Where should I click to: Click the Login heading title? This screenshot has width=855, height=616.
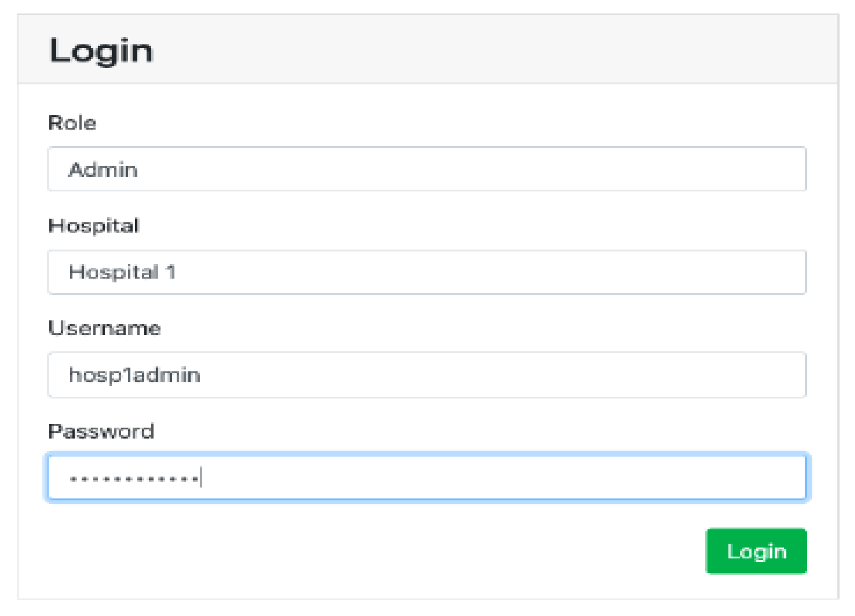[x=101, y=51]
